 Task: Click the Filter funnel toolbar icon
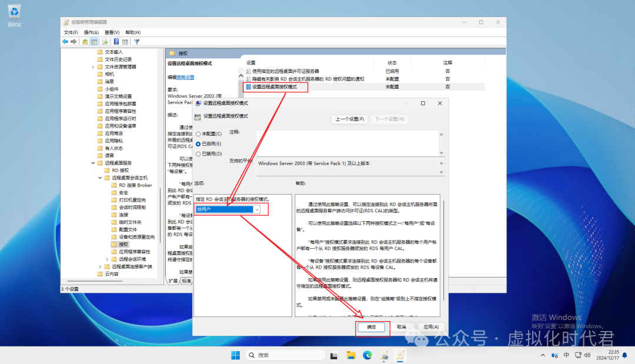click(x=136, y=42)
